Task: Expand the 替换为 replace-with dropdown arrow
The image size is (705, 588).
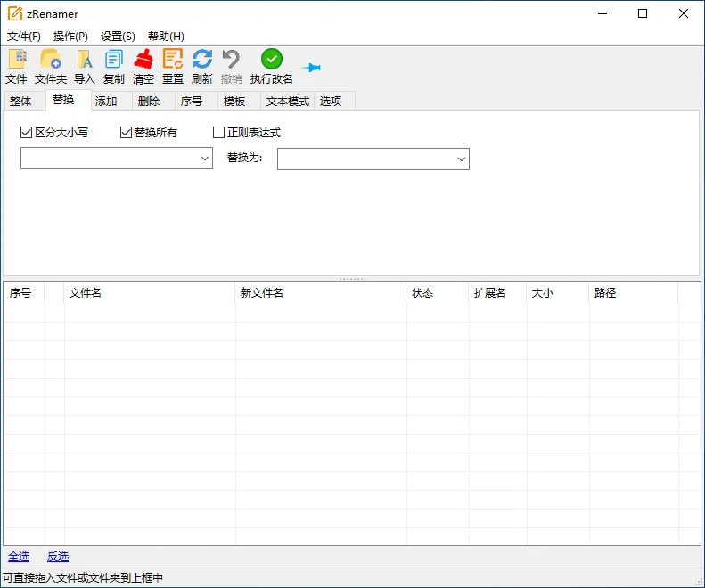Action: coord(461,159)
